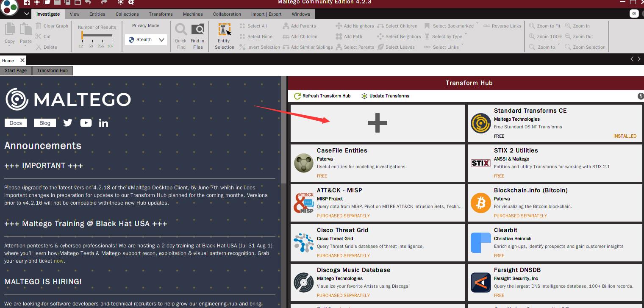Click the Copy icon in ribbon
Viewport: 644px width, 308px height.
[x=10, y=29]
